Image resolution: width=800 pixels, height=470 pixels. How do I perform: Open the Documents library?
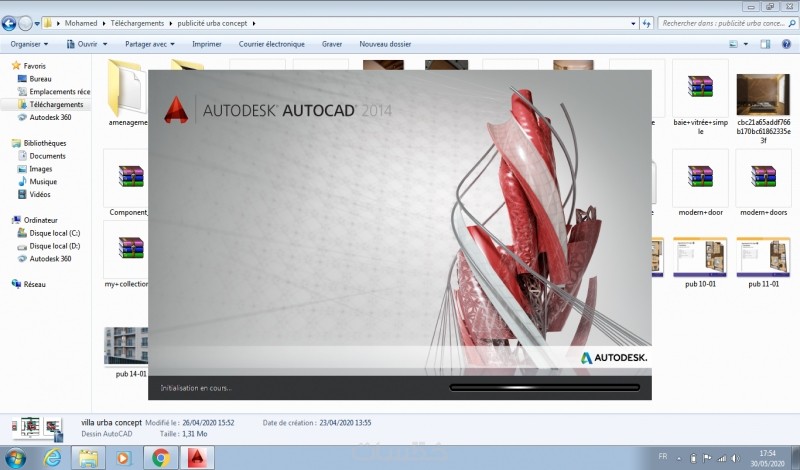tap(42, 156)
